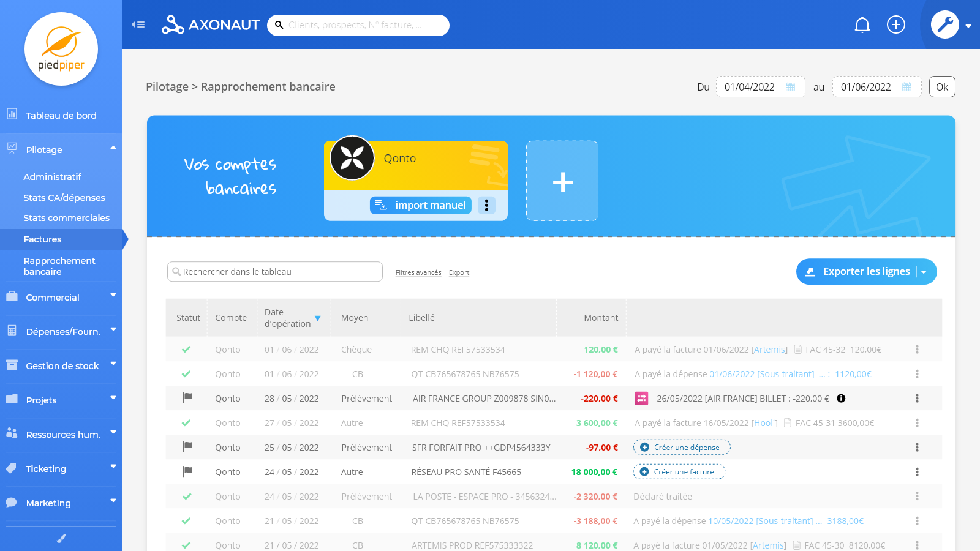Click the Créer une dépense button

pyautogui.click(x=682, y=448)
